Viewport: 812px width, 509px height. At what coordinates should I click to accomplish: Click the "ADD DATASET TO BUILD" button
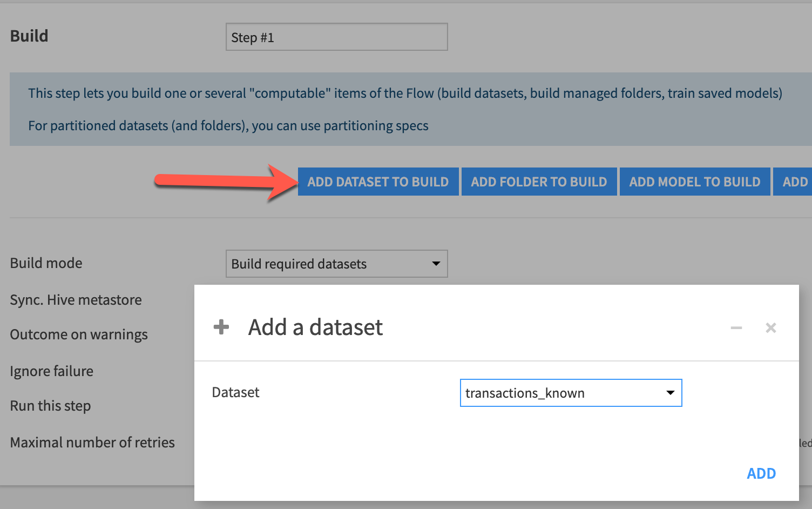pyautogui.click(x=378, y=182)
